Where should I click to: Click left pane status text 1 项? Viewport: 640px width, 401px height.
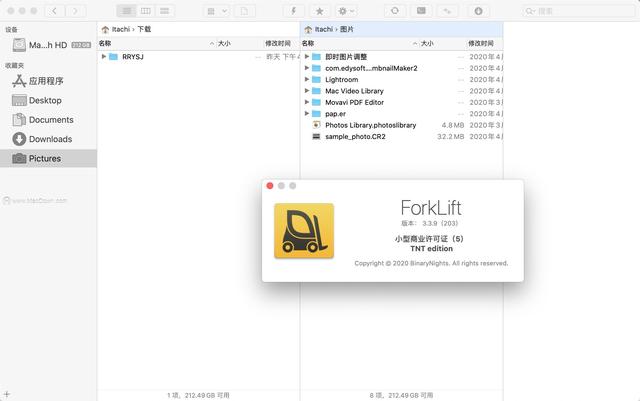coord(198,395)
